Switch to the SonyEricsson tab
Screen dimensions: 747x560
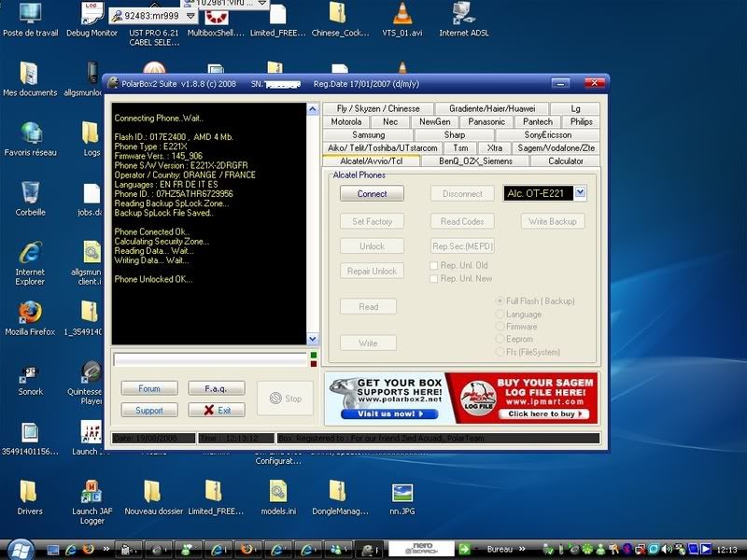coord(547,134)
